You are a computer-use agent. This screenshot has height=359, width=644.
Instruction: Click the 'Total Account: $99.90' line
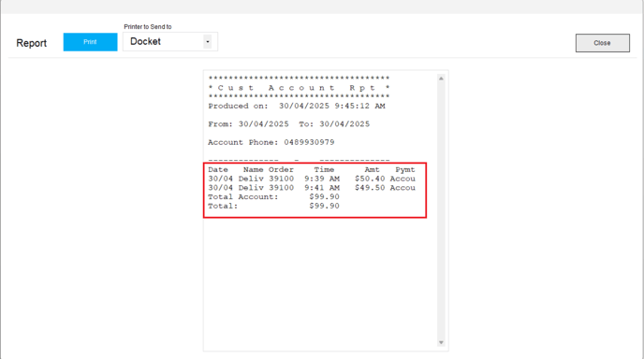tap(273, 196)
